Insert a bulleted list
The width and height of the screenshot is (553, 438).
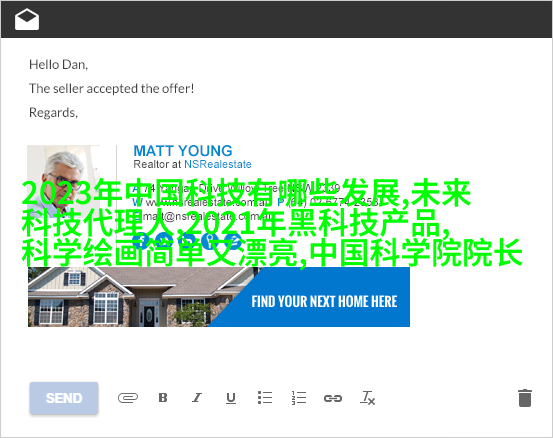[265, 398]
